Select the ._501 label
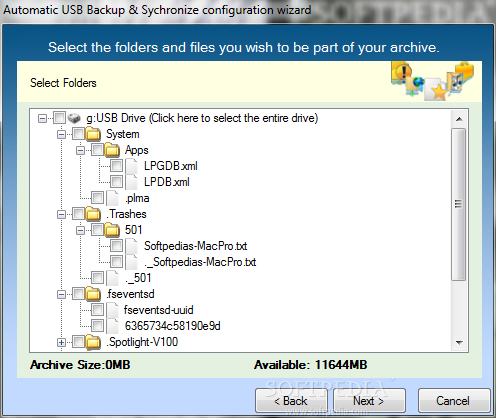 (138, 278)
